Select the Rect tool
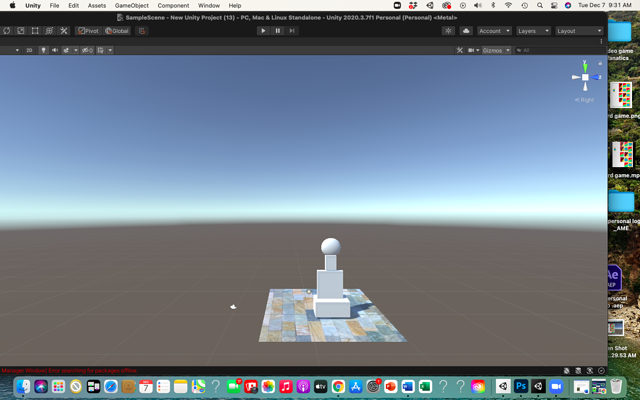 coord(35,31)
